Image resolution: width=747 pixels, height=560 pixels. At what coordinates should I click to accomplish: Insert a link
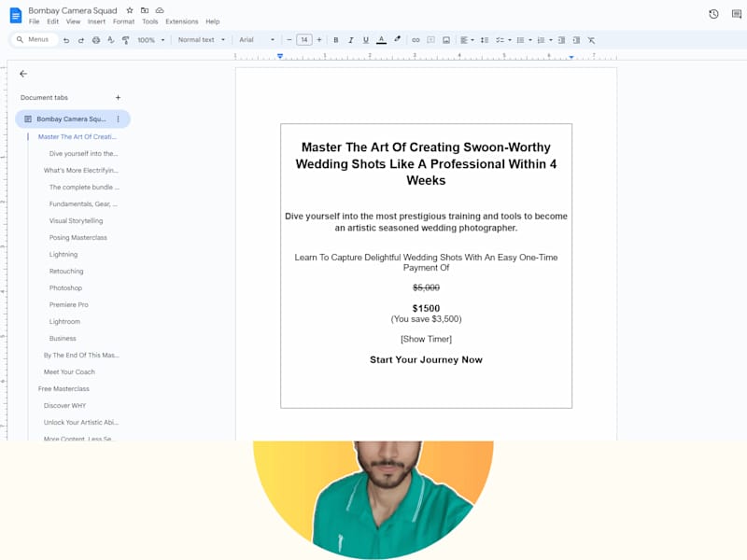(x=416, y=40)
